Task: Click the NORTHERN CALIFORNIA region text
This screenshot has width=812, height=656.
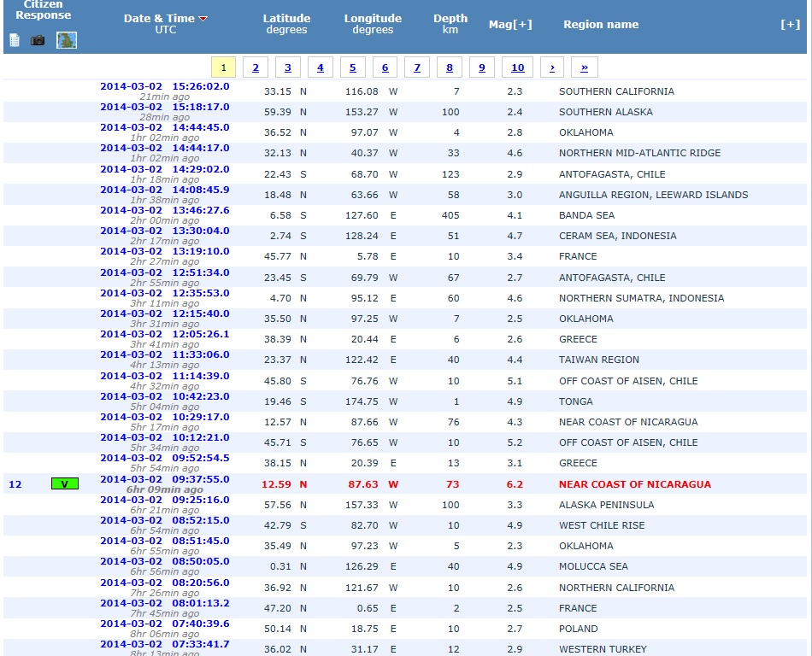Action: tap(617, 588)
